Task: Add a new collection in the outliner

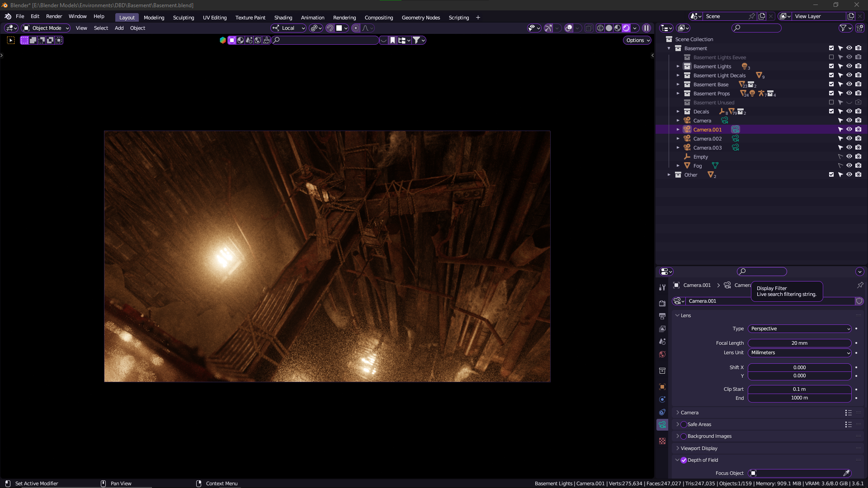Action: point(860,28)
